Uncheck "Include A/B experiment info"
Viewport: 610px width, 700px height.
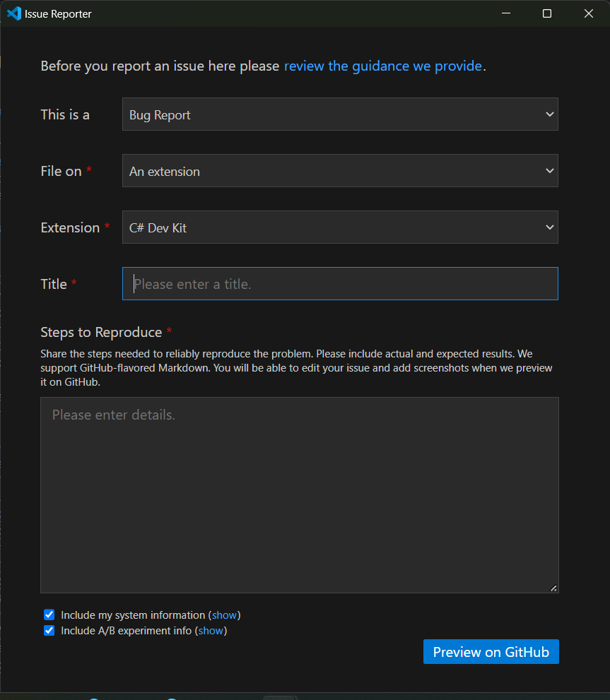49,630
